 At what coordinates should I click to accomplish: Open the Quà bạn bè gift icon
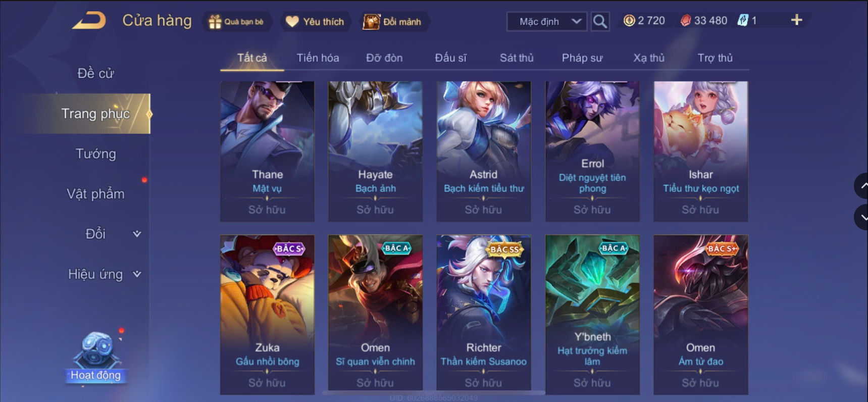click(215, 22)
